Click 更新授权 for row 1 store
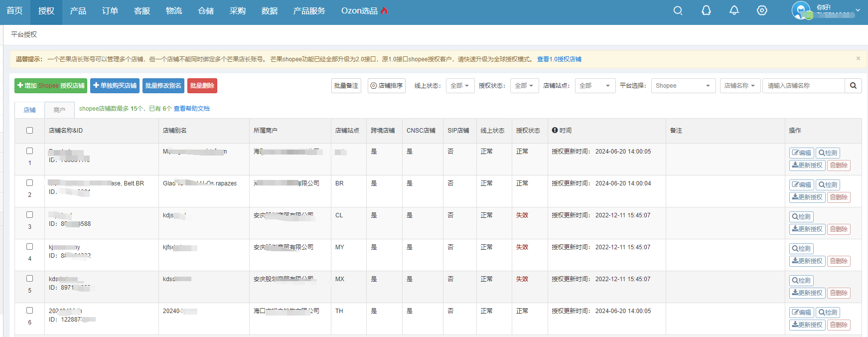Screen dimensions: 868x337 tap(807, 166)
